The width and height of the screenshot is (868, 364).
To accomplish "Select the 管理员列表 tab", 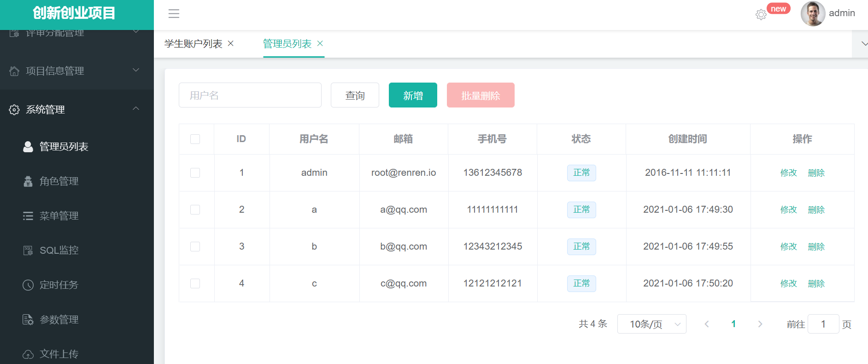I will [x=287, y=44].
